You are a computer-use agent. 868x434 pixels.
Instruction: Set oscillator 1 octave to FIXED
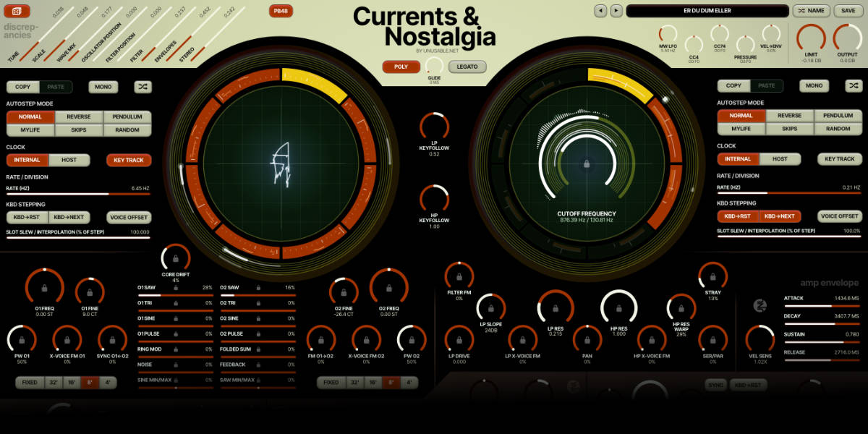click(30, 383)
